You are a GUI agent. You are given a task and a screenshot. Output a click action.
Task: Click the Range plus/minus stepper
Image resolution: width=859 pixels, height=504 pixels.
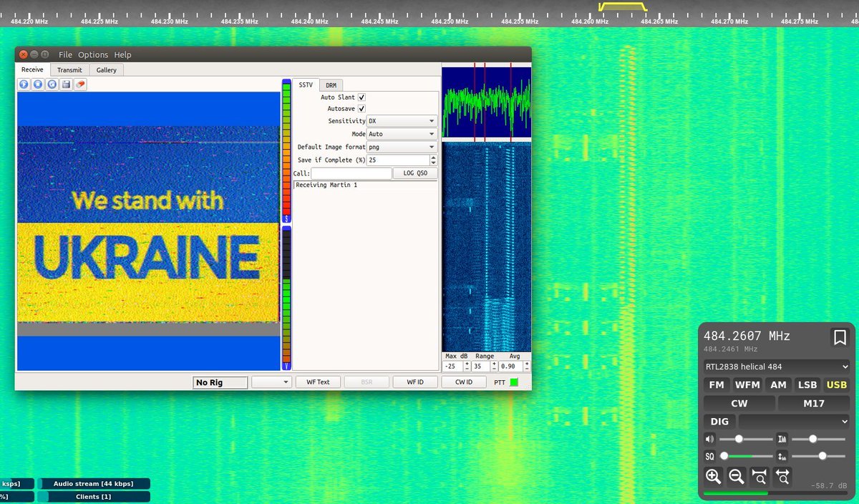click(495, 366)
